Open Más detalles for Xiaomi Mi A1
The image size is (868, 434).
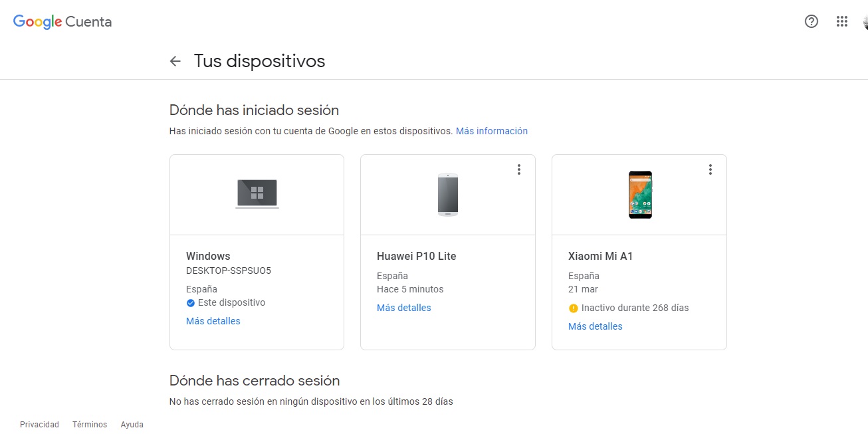click(596, 326)
